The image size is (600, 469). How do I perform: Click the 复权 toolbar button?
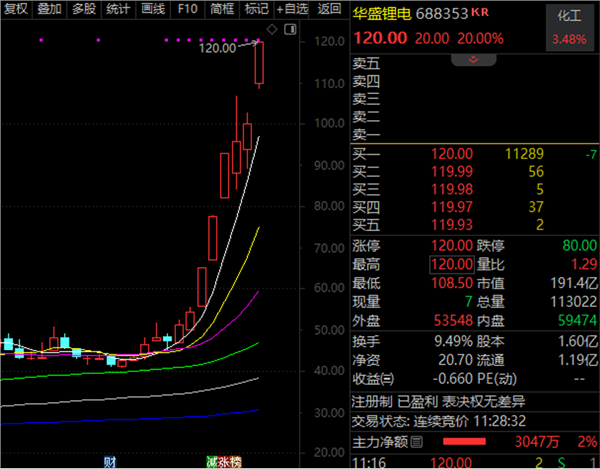click(x=16, y=9)
